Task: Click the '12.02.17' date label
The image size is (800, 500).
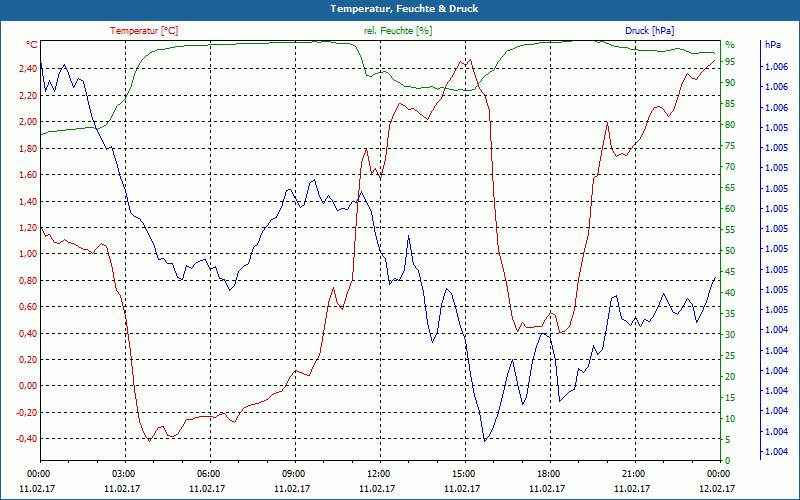Action: [717, 489]
